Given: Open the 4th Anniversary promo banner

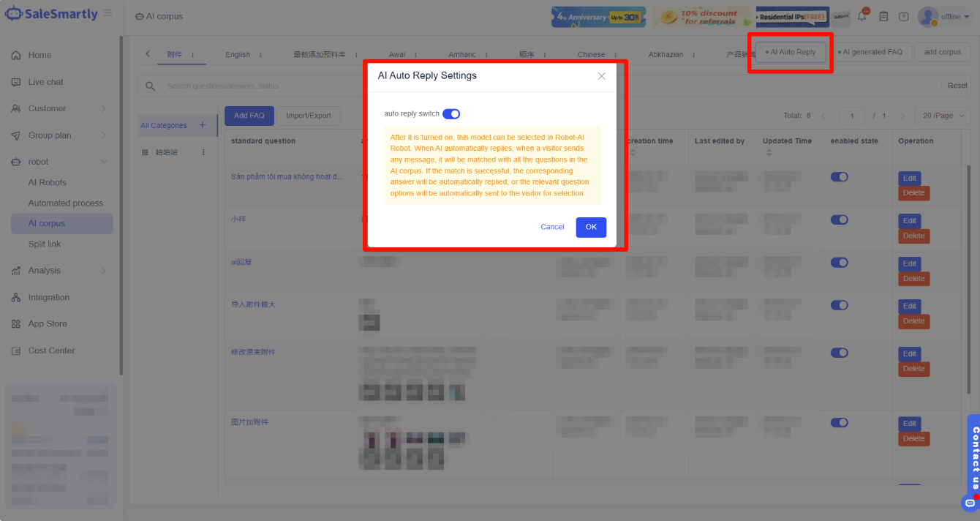Looking at the screenshot, I should click(598, 16).
